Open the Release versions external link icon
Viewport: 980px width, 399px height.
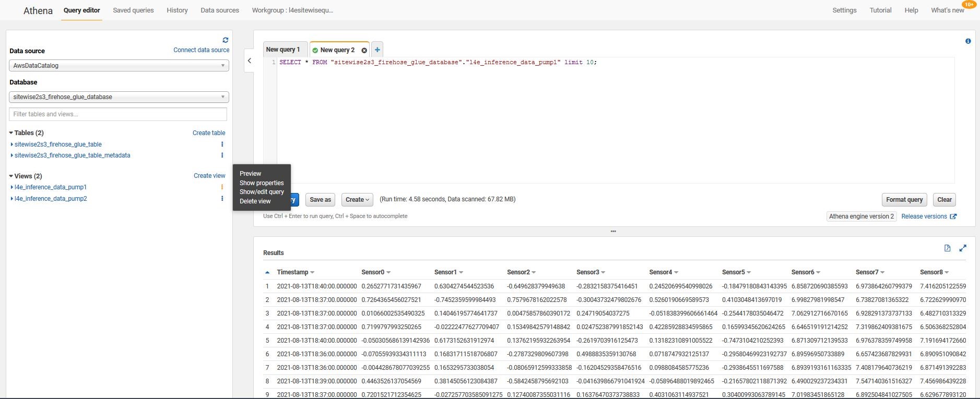953,216
